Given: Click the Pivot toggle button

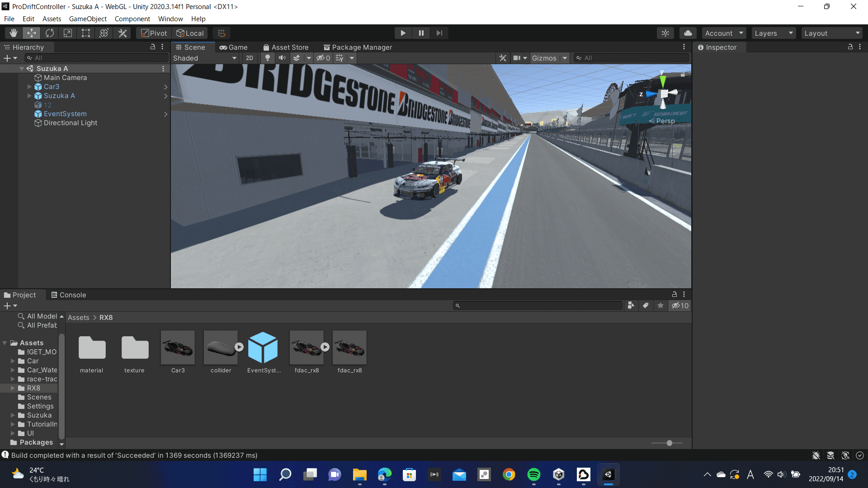Looking at the screenshot, I should (x=154, y=33).
